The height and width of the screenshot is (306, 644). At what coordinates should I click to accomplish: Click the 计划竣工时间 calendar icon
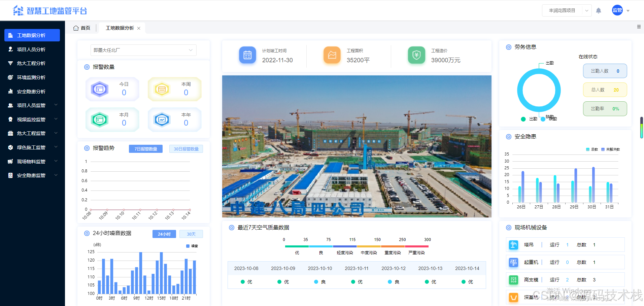pos(247,55)
